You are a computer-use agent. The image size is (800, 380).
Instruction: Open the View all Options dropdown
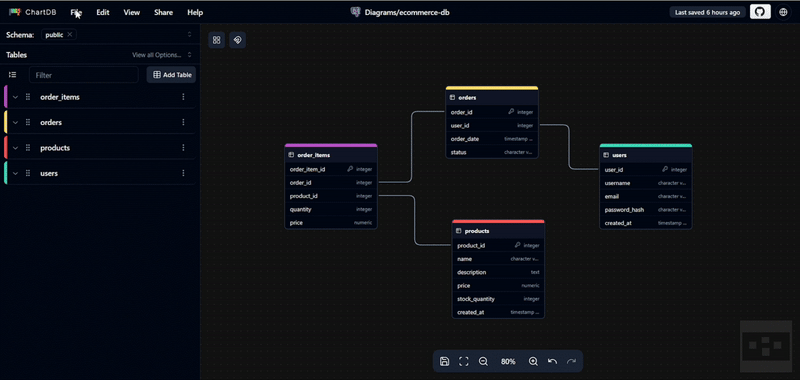click(162, 55)
